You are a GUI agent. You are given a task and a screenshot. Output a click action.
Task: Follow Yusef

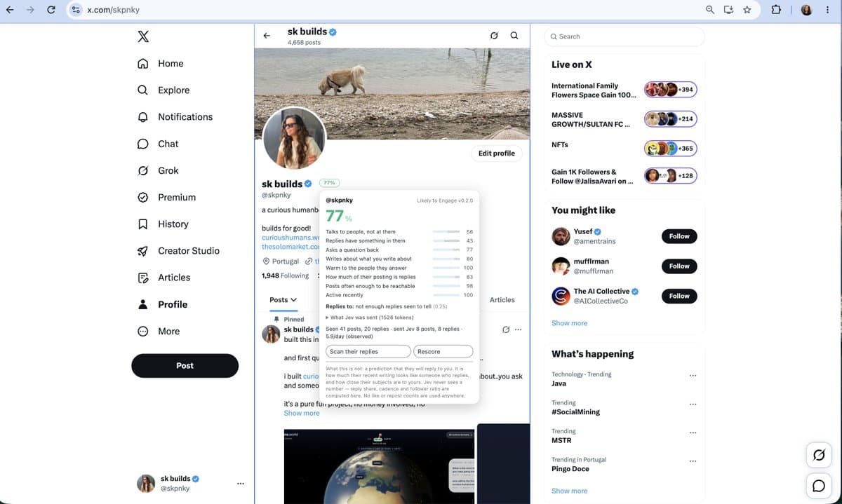point(679,236)
